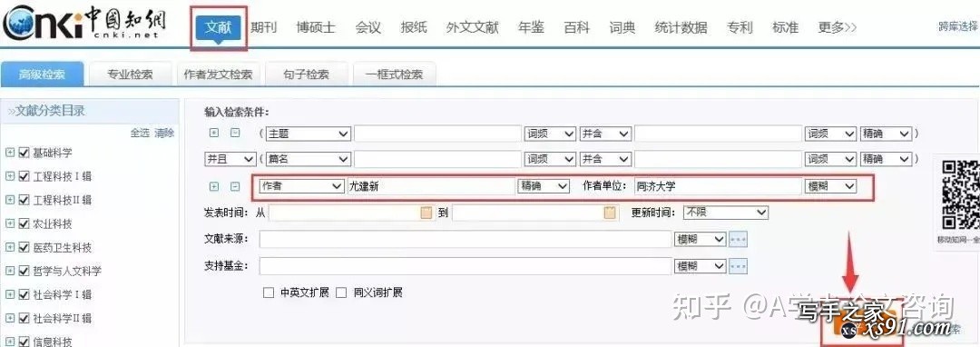
Task: Uncheck the 医药卫生科技 category
Action: [x=24, y=248]
